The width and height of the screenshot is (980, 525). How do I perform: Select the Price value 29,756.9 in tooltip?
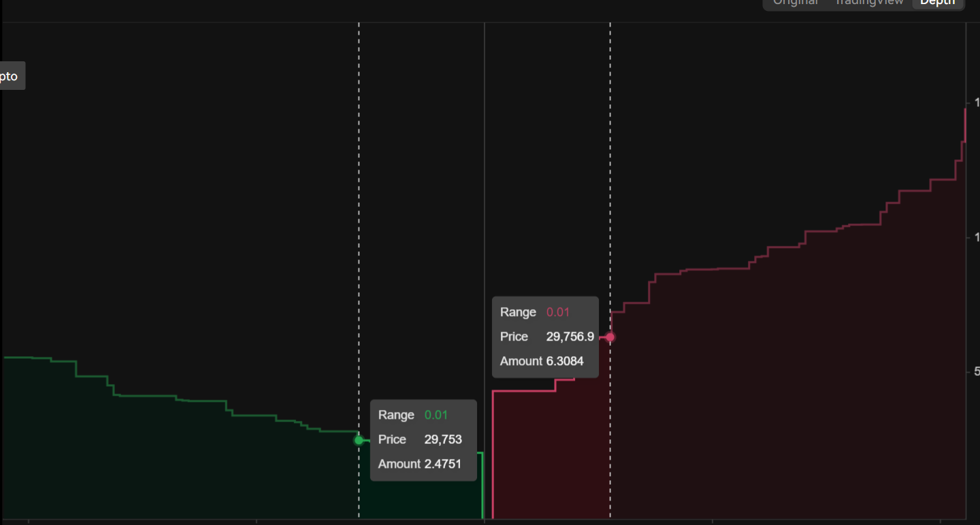point(570,336)
